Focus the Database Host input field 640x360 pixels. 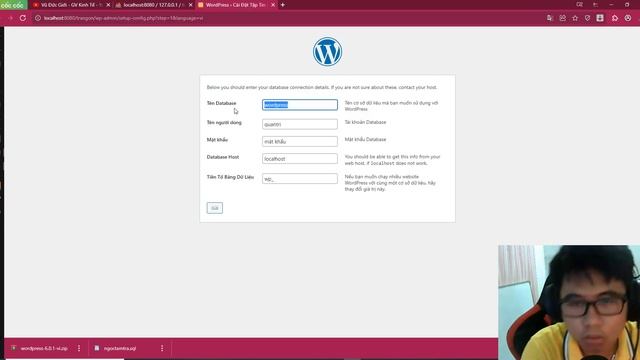300,158
